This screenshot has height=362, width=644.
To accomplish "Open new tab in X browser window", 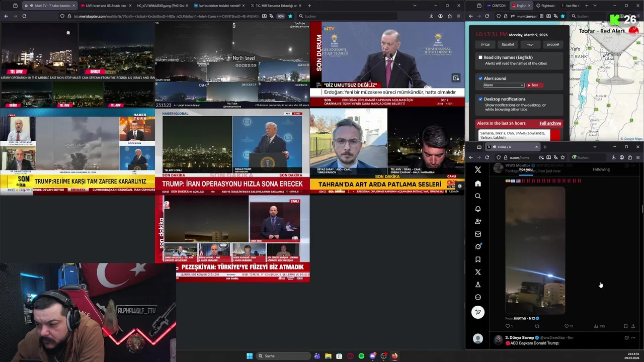I will click(544, 147).
